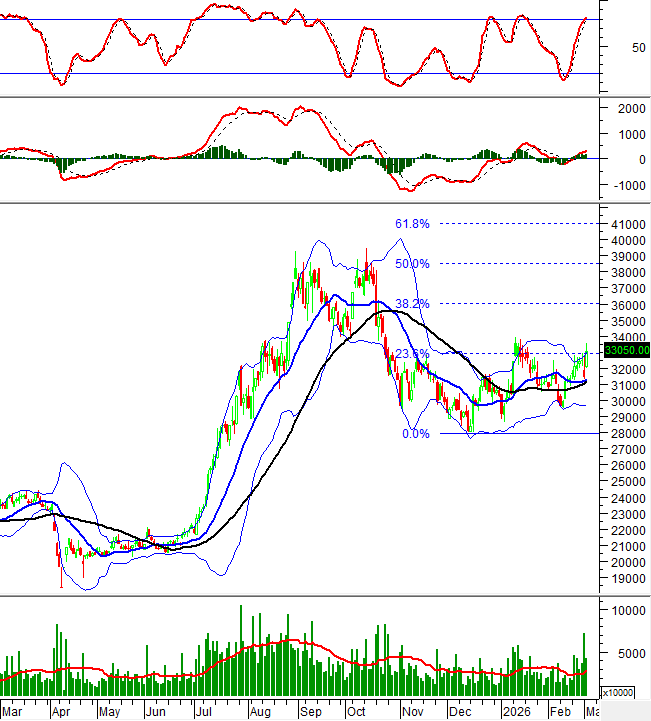Select the 50.0% Fibonacci level label
The height and width of the screenshot is (721, 651).
[412, 264]
